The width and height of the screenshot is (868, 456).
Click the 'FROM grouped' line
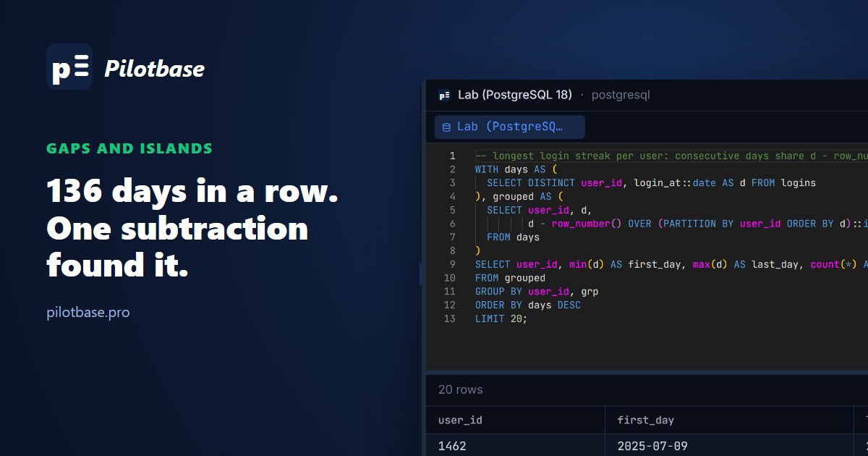[510, 278]
